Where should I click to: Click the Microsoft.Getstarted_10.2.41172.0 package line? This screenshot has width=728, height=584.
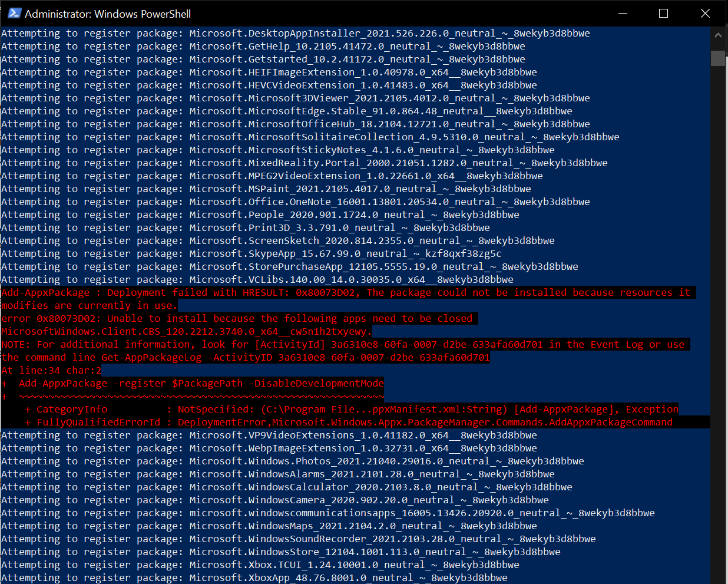[263, 60]
